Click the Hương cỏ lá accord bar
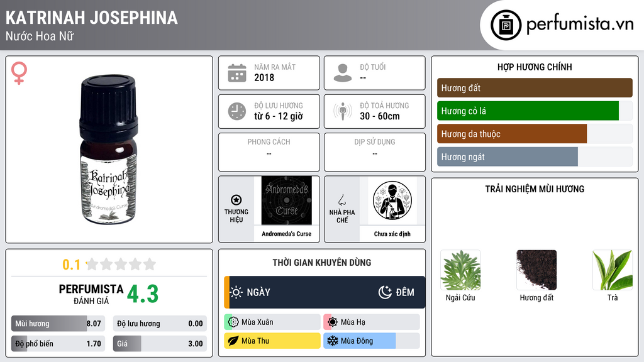This screenshot has width=644, height=362. pos(535,111)
